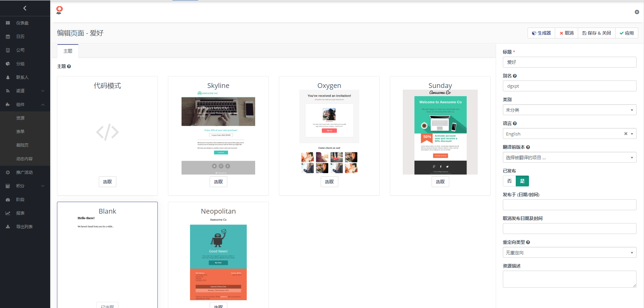Click the Mautic logo icon
Screen dimensions: 644x308
pos(59,10)
